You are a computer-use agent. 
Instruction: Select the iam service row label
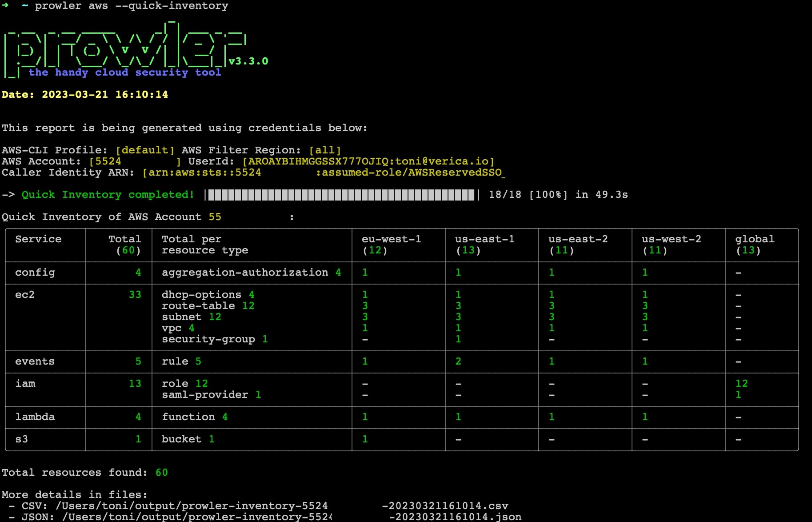tap(25, 384)
